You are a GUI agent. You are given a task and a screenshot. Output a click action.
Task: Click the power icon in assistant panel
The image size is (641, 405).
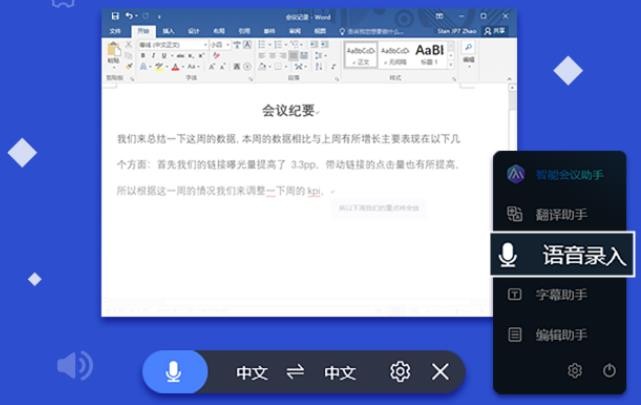tap(609, 371)
